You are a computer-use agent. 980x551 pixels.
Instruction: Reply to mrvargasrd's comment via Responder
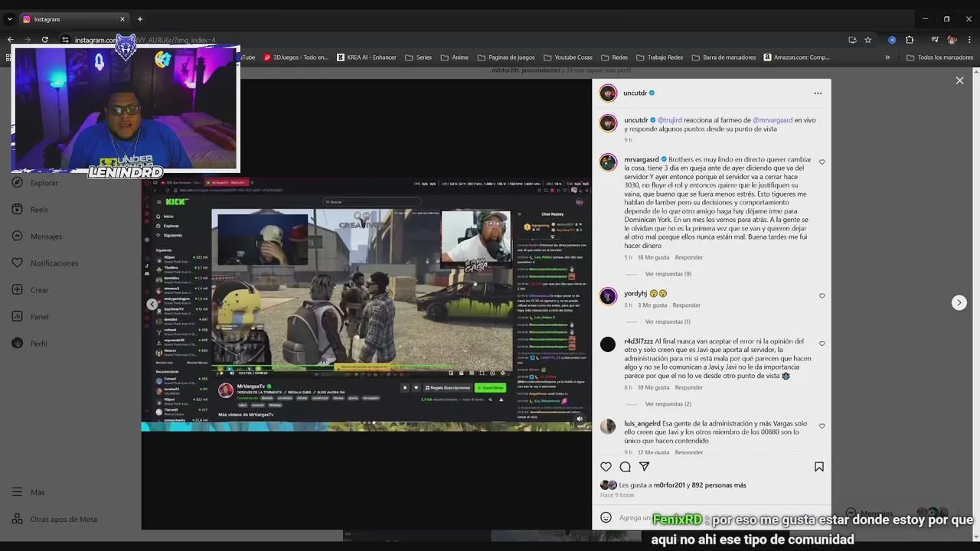tap(689, 258)
